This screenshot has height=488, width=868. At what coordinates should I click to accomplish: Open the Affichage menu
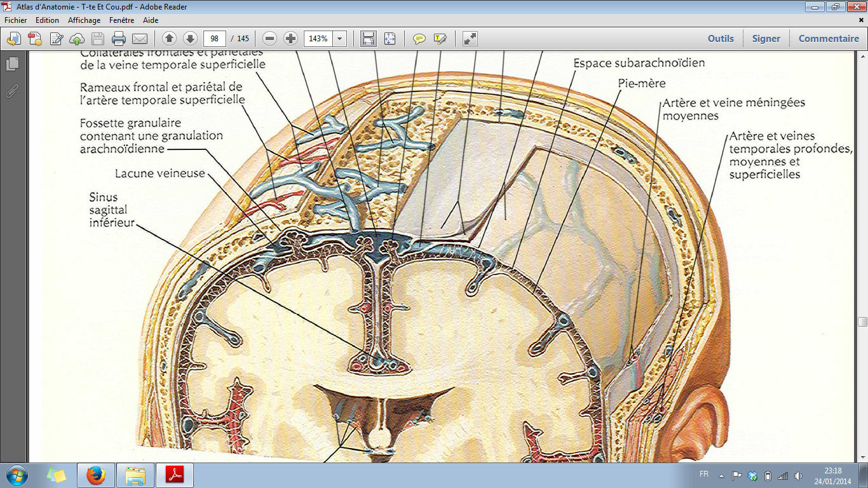pyautogui.click(x=85, y=20)
